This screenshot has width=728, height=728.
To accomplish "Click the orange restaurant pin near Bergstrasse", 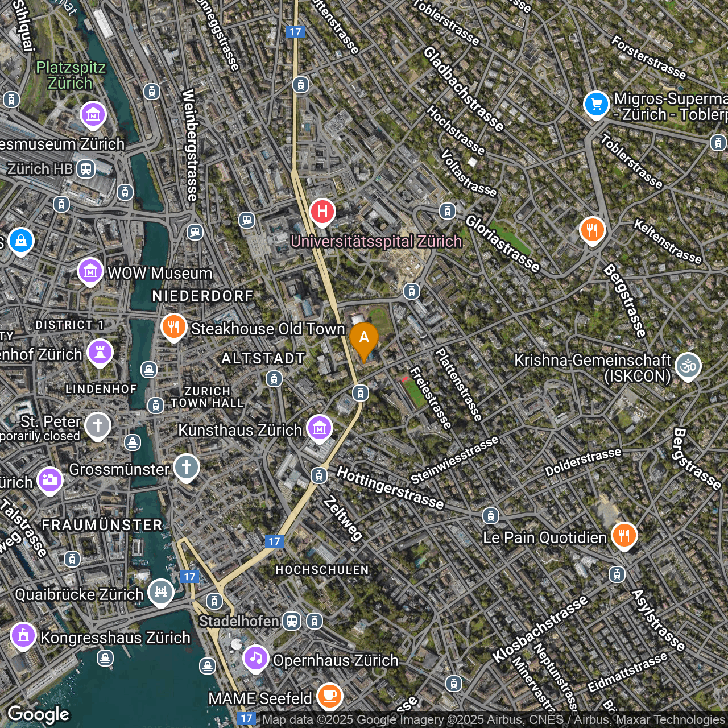I will (x=593, y=231).
